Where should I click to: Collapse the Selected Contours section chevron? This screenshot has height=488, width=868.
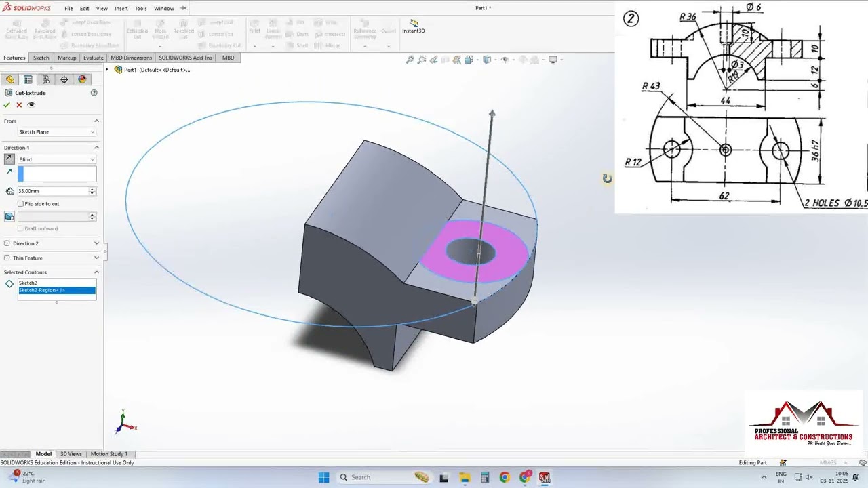point(96,272)
